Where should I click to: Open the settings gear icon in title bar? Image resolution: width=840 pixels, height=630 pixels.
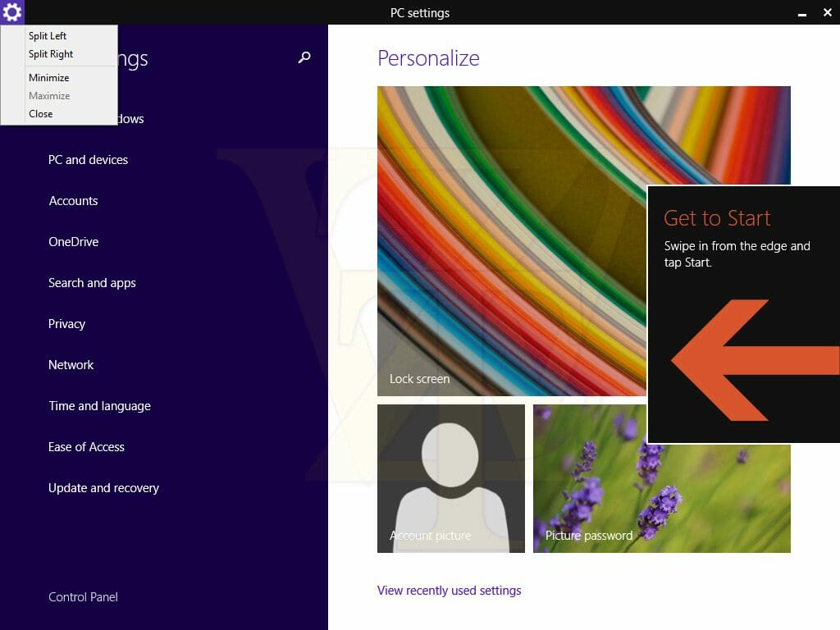[x=11, y=11]
